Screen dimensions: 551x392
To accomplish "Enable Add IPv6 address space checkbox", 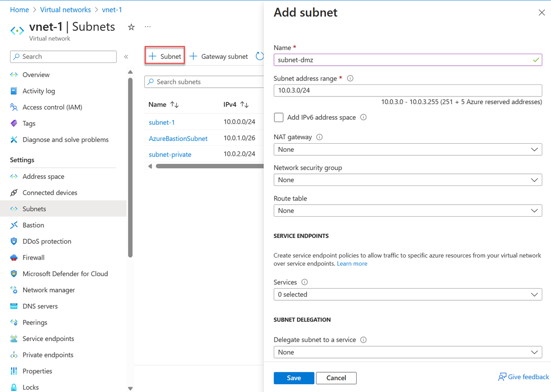I will tap(279, 118).
